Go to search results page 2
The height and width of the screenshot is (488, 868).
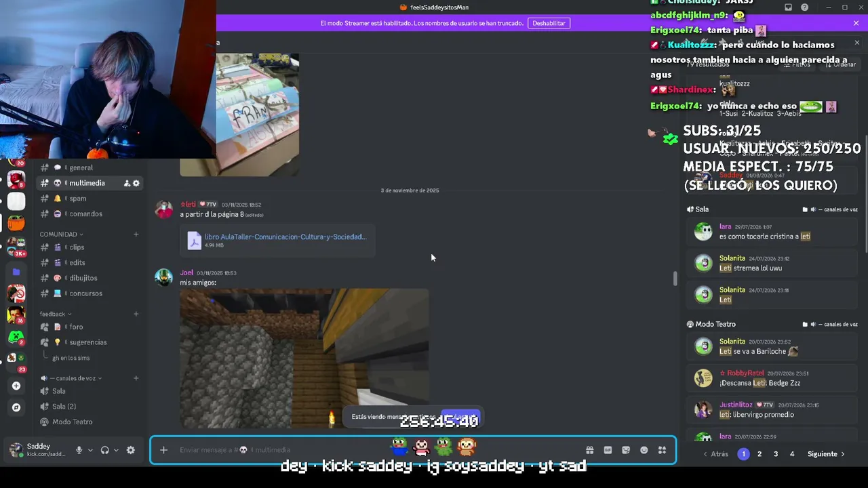tap(759, 454)
